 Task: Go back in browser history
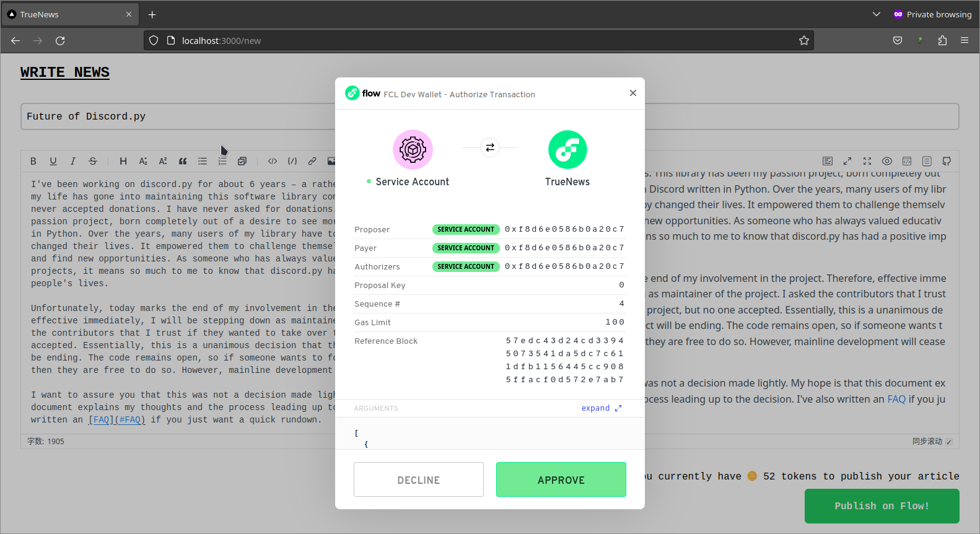(15, 41)
